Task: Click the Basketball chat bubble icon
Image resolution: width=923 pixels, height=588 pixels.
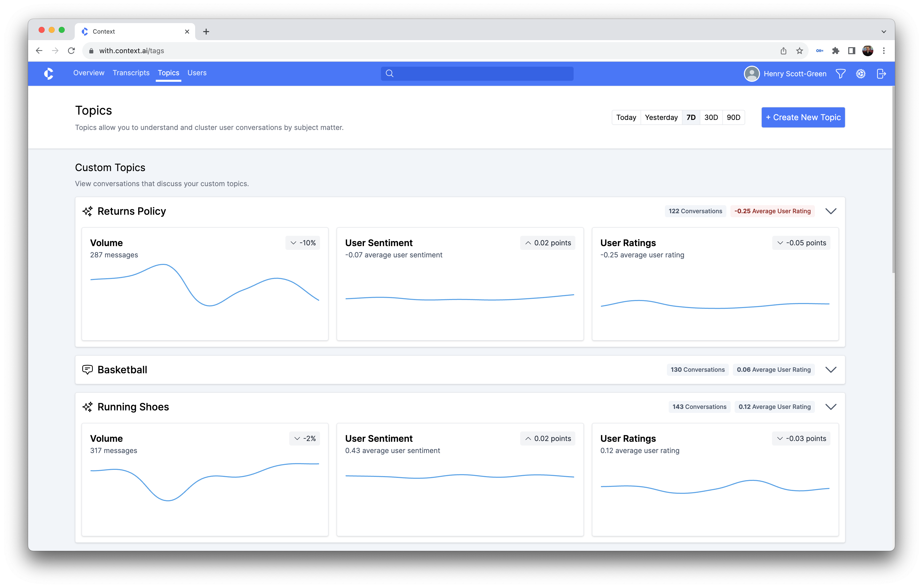Action: [87, 370]
